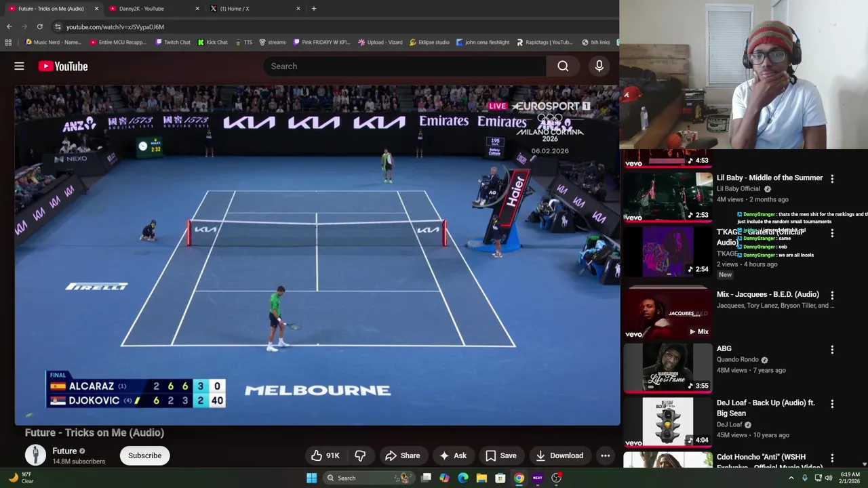Open the ABG video title
This screenshot has width=868, height=488.
[x=724, y=348]
